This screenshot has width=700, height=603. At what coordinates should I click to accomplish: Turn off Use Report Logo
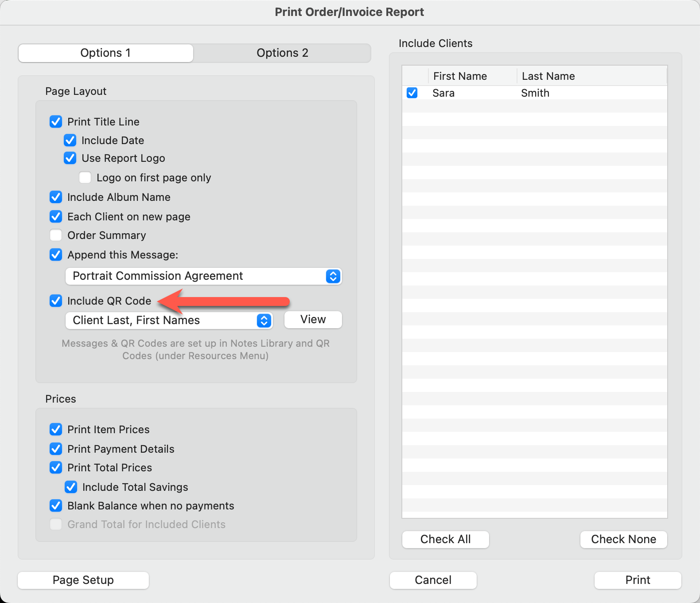[70, 158]
